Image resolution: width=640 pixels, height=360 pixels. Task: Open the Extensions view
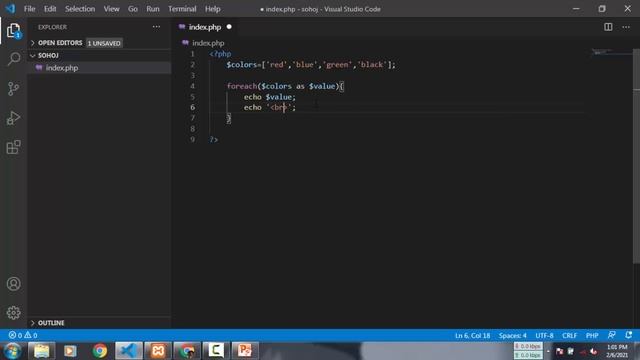tap(13, 147)
